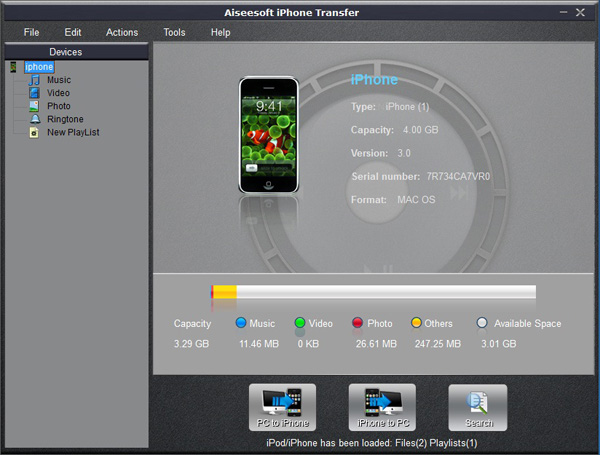The width and height of the screenshot is (600, 455).
Task: Click the white free-space part of storage bar
Action: (386, 292)
